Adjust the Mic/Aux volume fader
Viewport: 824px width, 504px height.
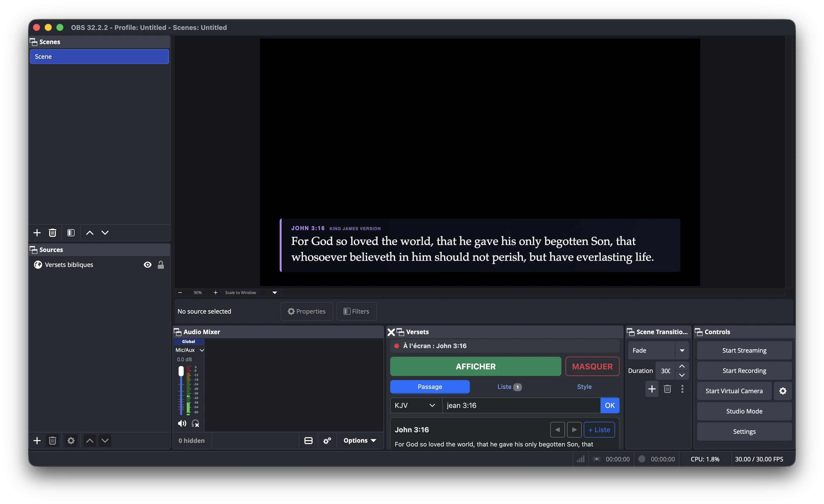pos(181,371)
